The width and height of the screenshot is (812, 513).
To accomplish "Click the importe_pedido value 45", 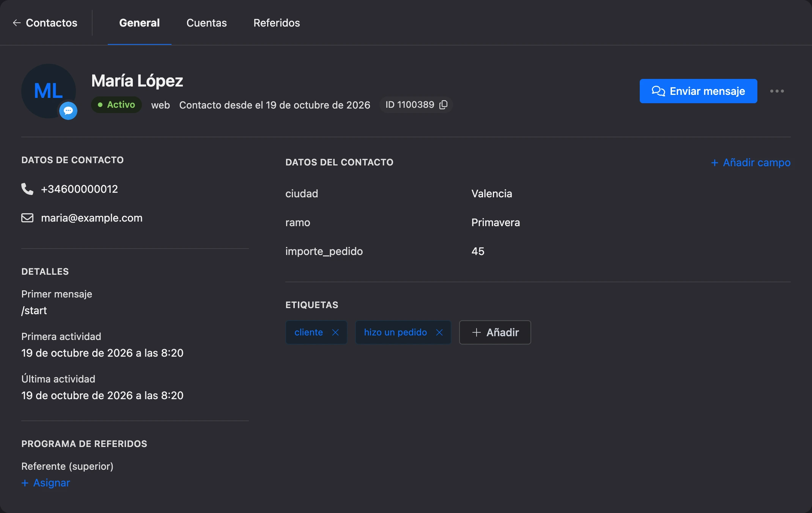I will pos(478,251).
